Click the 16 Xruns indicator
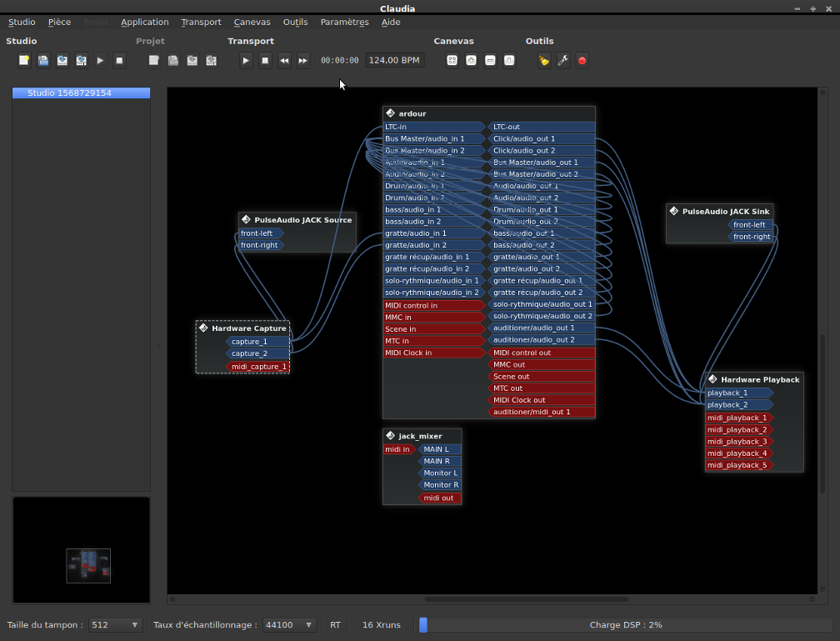Screen dimensions: 840x641 pyautogui.click(x=382, y=624)
